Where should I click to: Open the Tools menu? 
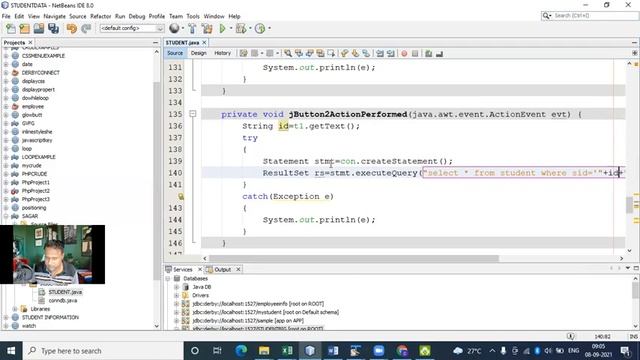click(x=193, y=16)
